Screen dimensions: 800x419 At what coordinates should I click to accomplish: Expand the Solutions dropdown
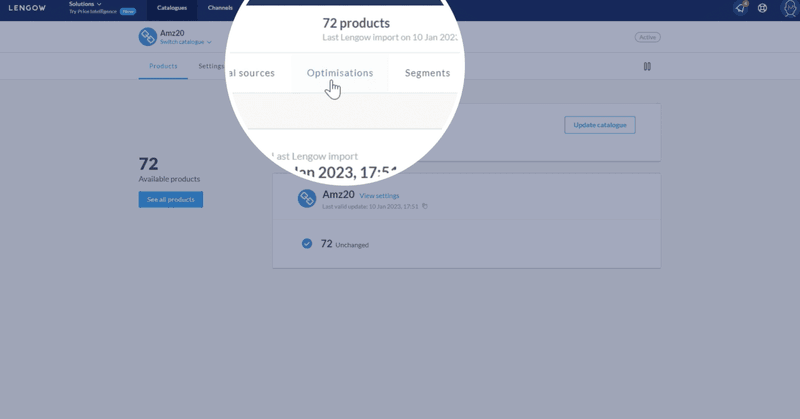(85, 4)
